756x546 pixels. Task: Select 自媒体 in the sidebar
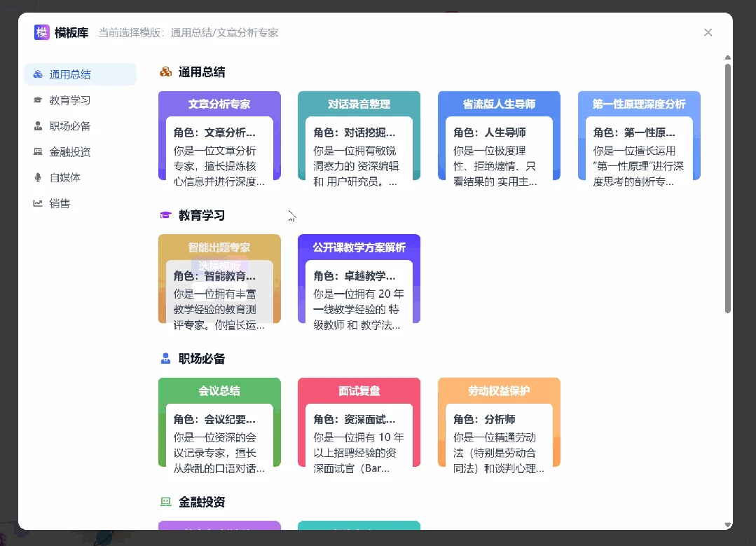pyautogui.click(x=80, y=177)
